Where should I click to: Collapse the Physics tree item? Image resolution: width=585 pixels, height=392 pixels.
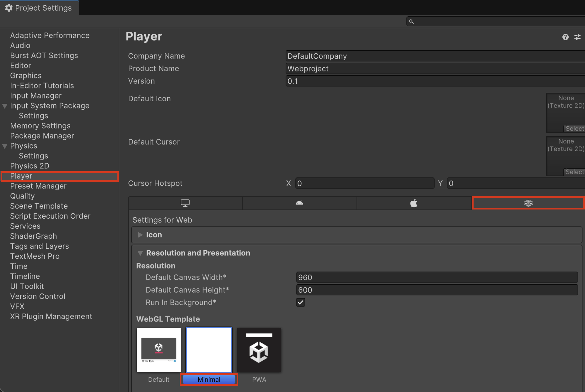click(x=5, y=146)
